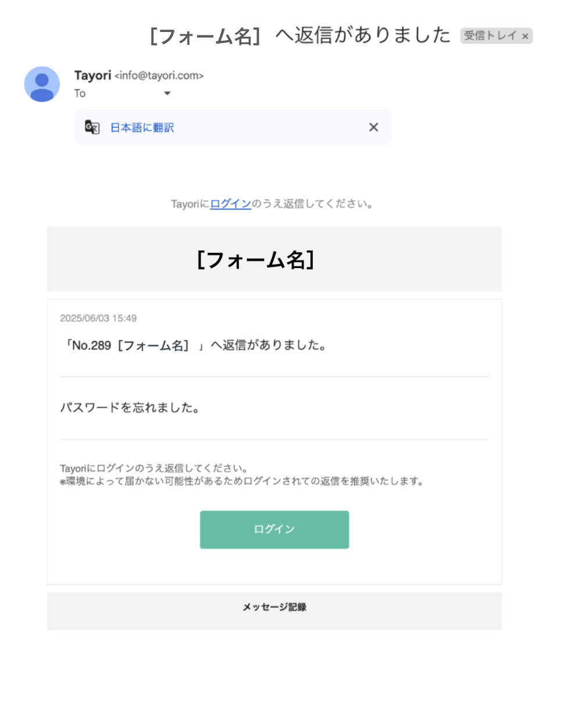Image resolution: width=564 pixels, height=728 pixels.
Task: Click the パスワードを忘れました message text
Action: click(x=130, y=408)
